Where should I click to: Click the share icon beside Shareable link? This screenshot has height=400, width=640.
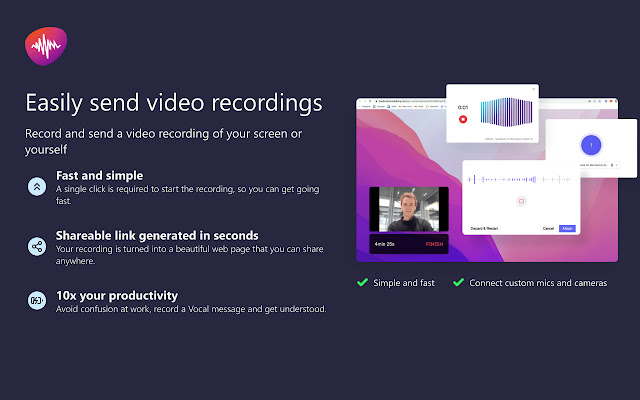pos(37,247)
